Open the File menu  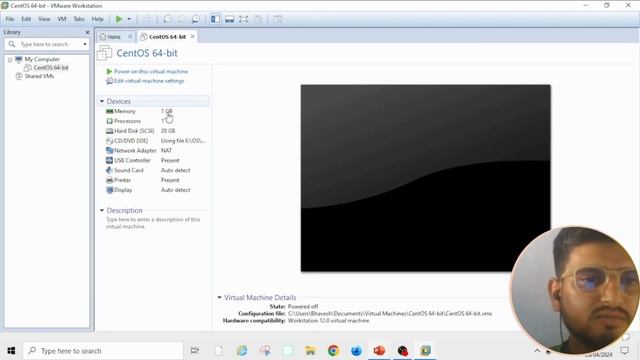pyautogui.click(x=10, y=19)
